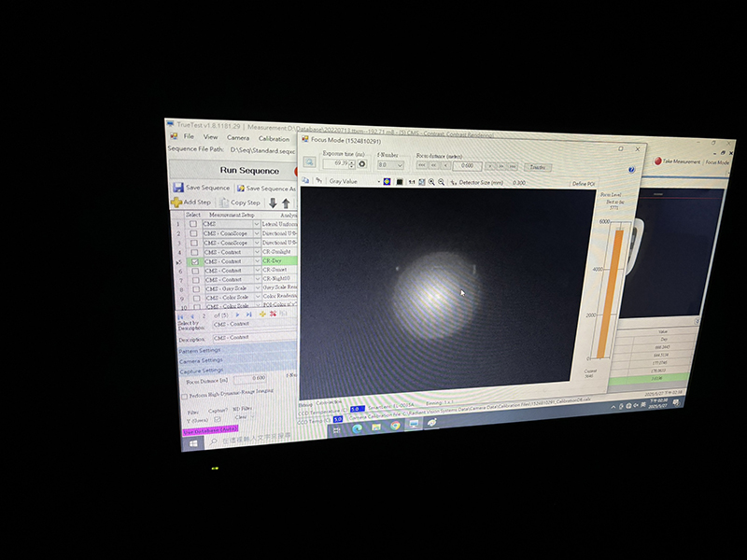The height and width of the screenshot is (560, 747).
Task: Go to the last sequence step record
Action: click(x=248, y=315)
